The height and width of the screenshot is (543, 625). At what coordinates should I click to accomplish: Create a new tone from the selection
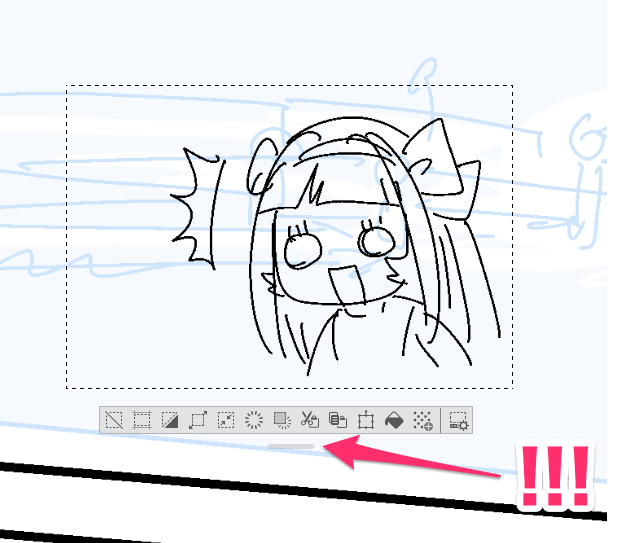[x=422, y=420]
